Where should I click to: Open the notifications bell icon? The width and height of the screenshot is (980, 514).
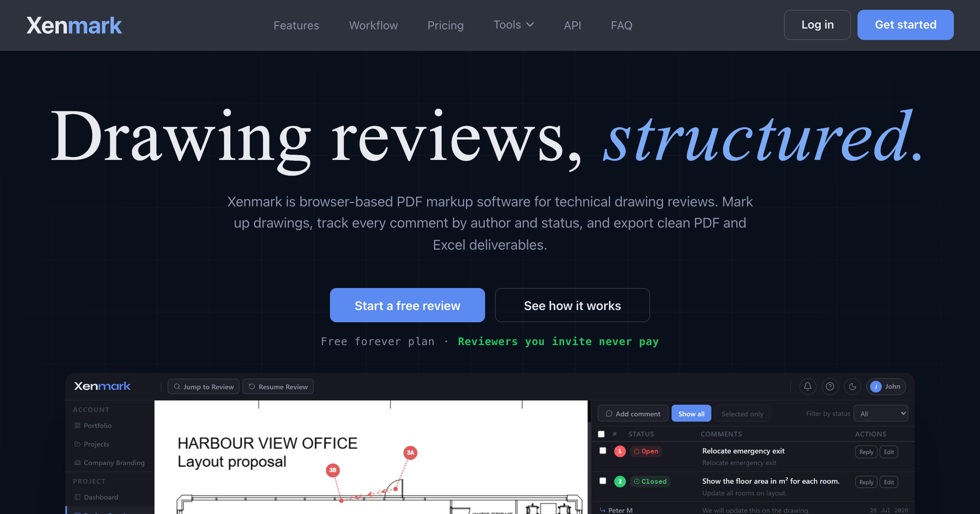(807, 386)
